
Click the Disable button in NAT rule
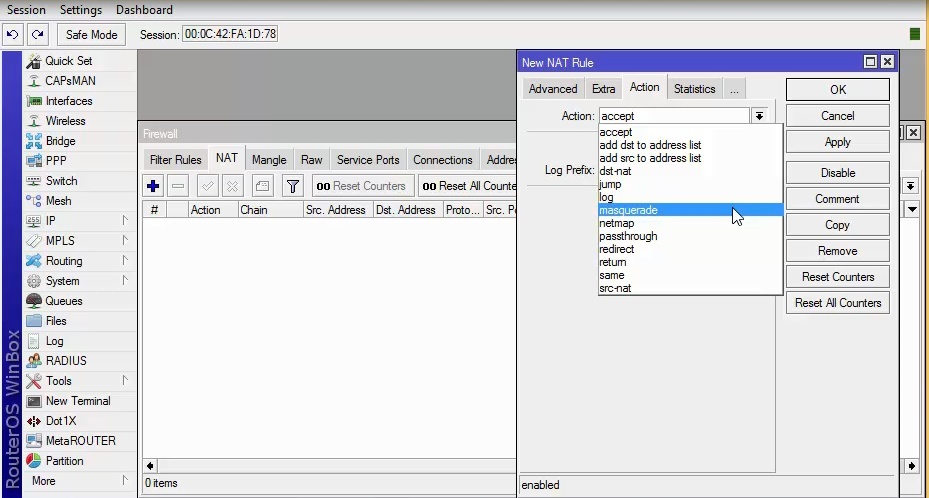click(x=837, y=173)
